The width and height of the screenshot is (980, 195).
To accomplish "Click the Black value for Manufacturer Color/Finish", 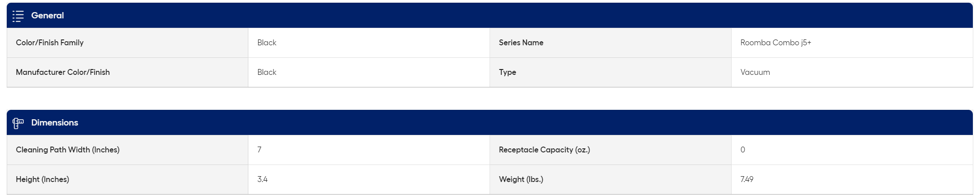I will [267, 72].
